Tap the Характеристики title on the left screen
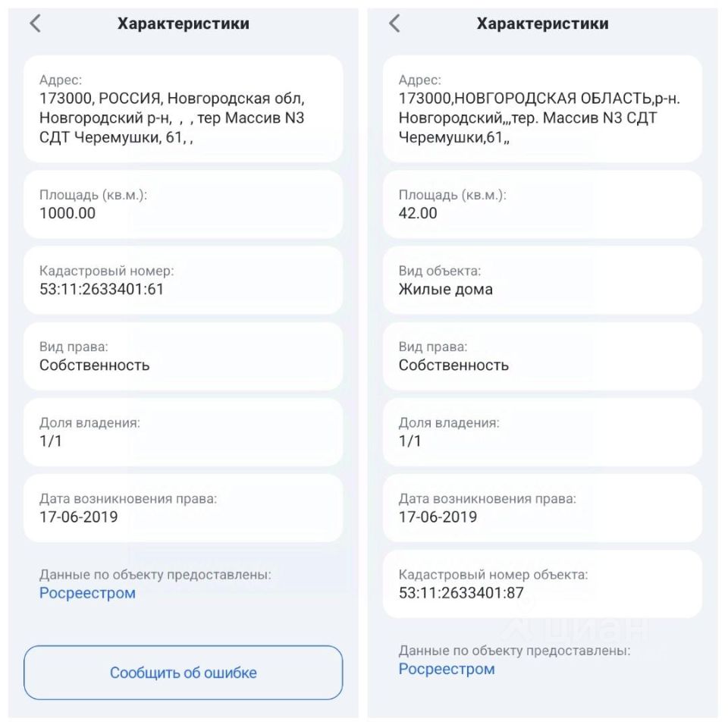Viewport: 728px width, 728px height. click(x=183, y=24)
